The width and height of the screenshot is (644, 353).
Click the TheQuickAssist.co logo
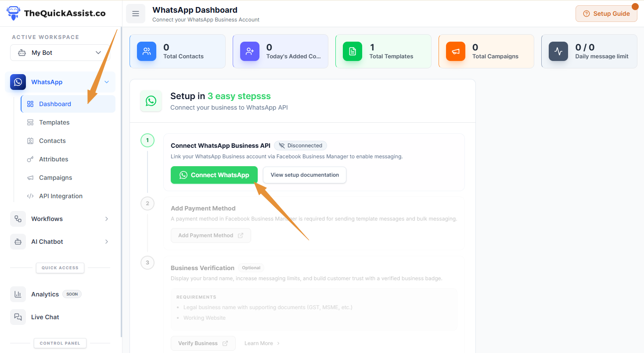[56, 13]
